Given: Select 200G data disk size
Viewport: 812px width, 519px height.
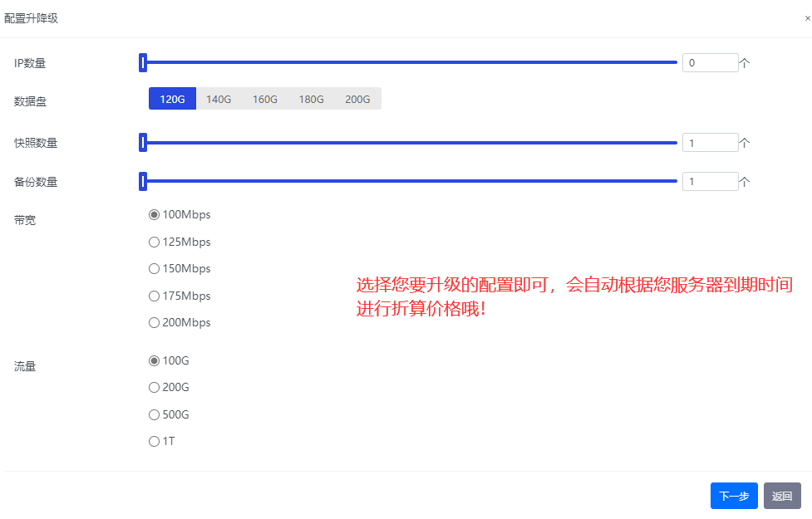Looking at the screenshot, I should [357, 99].
